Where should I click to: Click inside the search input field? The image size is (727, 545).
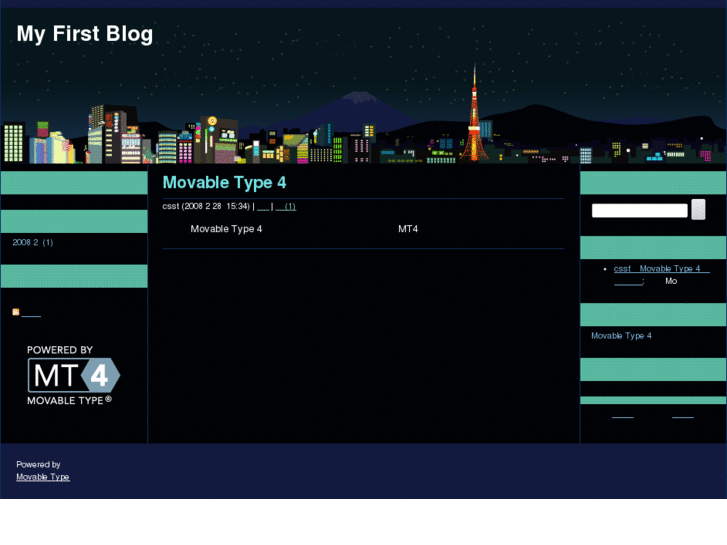coord(639,211)
